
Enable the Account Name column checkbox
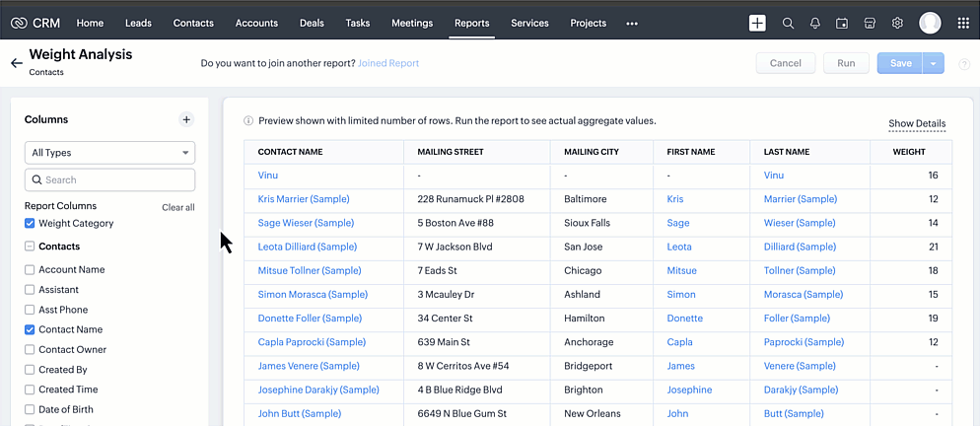click(x=30, y=270)
